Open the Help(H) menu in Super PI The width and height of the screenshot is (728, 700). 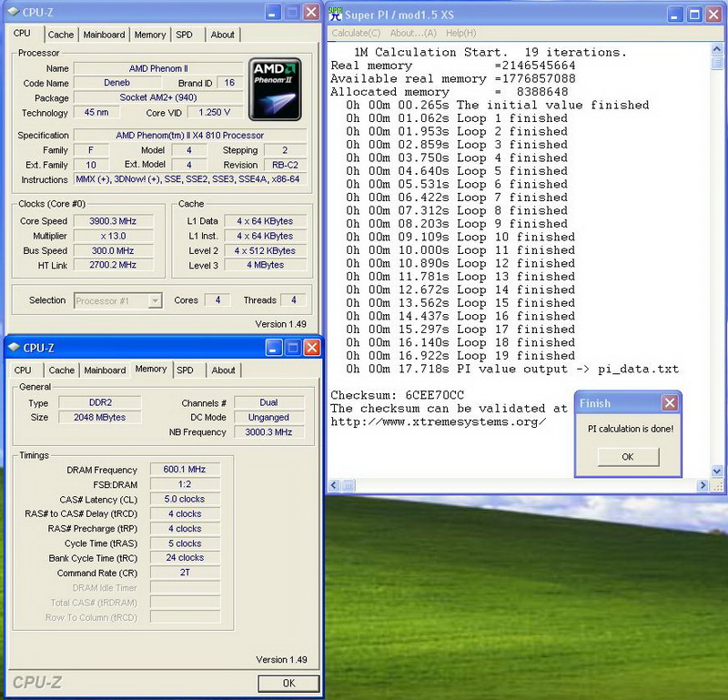460,33
